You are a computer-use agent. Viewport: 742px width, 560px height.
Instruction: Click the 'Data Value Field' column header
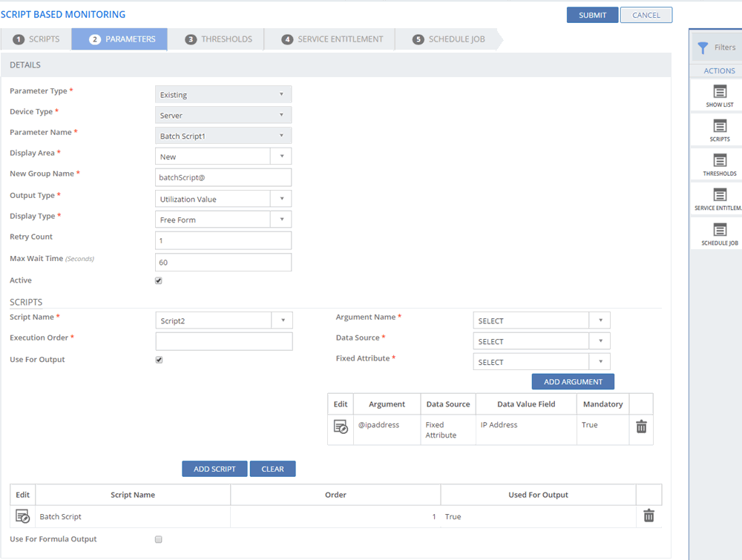tap(526, 404)
